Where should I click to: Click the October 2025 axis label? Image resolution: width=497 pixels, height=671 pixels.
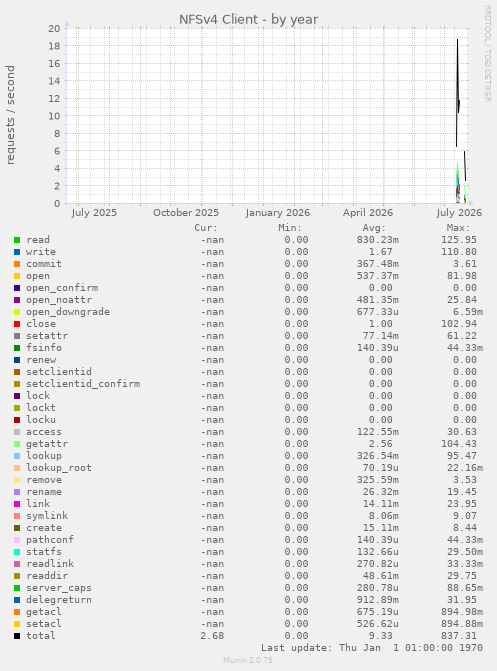coord(186,213)
